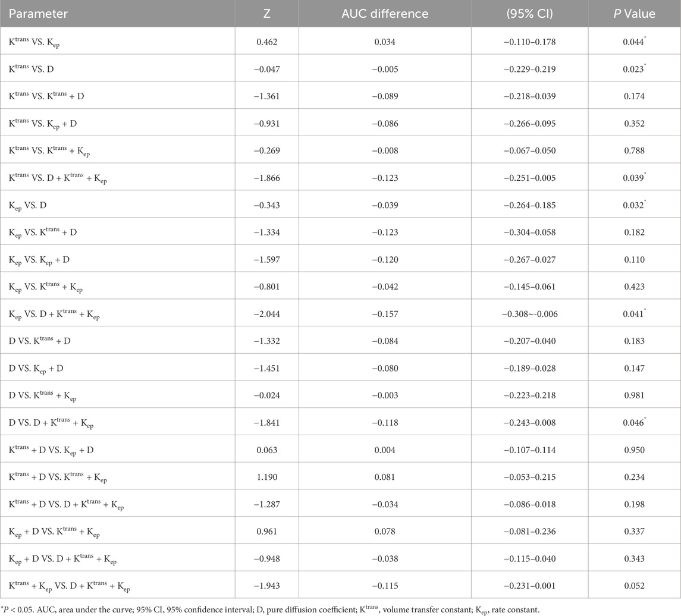Click the (95% CI) column header
The image size is (681, 616).
coord(529,14)
